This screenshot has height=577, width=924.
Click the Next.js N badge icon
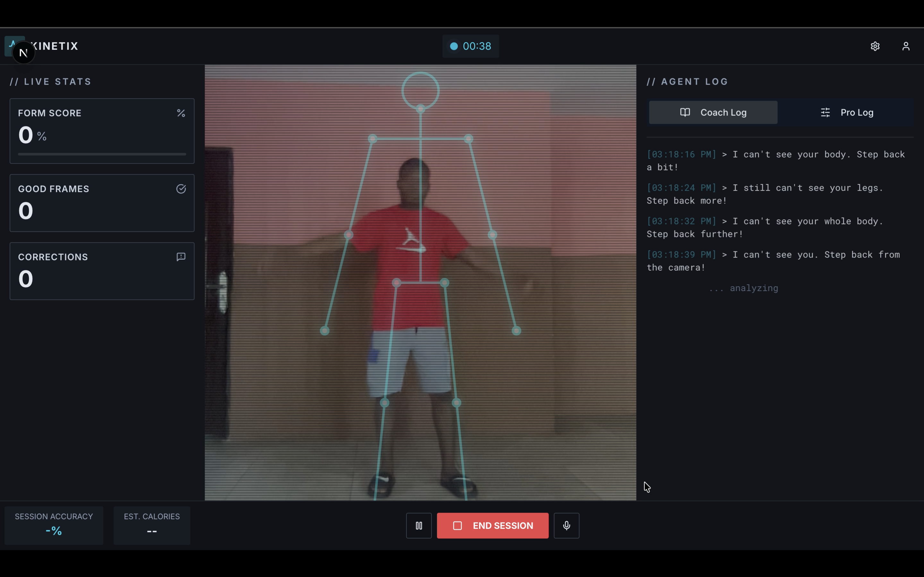(x=24, y=53)
